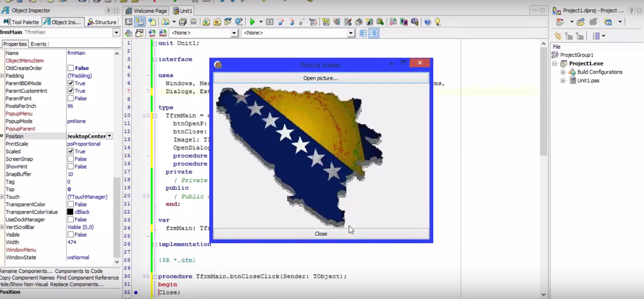Click the Components to Code link

click(x=79, y=271)
